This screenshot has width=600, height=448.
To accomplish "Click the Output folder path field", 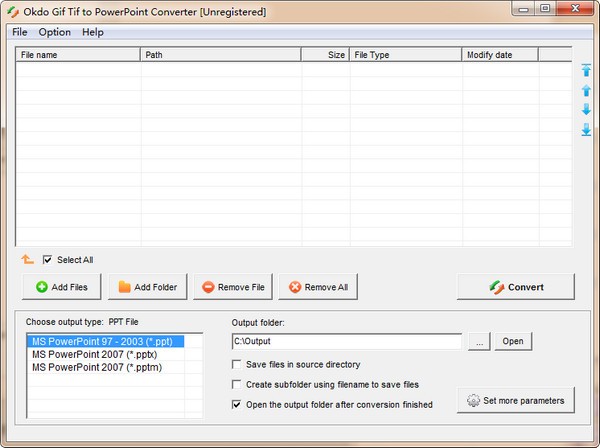I will coord(347,341).
